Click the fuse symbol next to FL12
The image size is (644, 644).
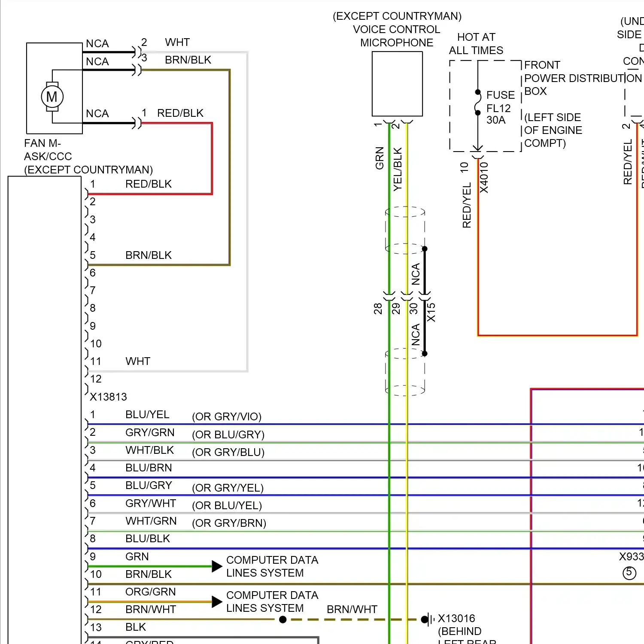(477, 103)
